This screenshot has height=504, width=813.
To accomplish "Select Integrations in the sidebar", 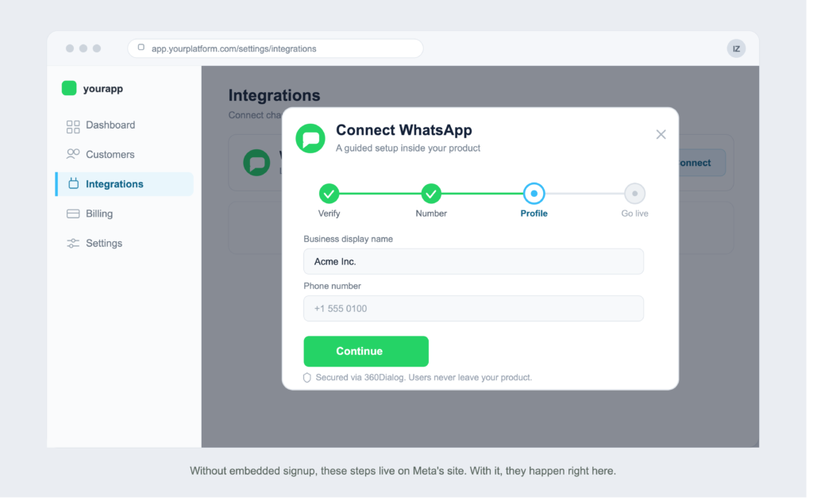I will tap(125, 186).
